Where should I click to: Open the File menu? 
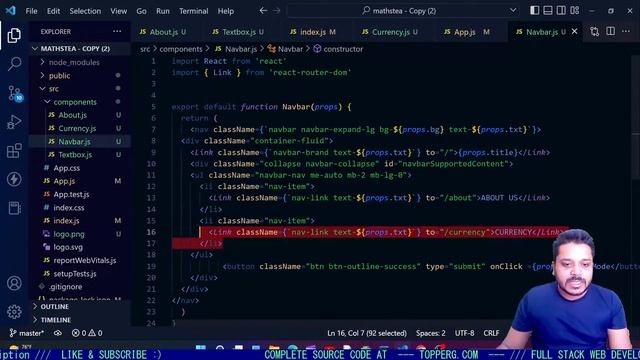31,11
